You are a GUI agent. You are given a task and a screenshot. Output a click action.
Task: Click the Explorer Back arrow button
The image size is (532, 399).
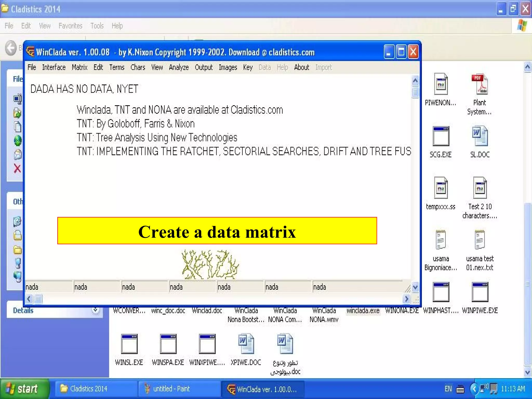(x=11, y=48)
